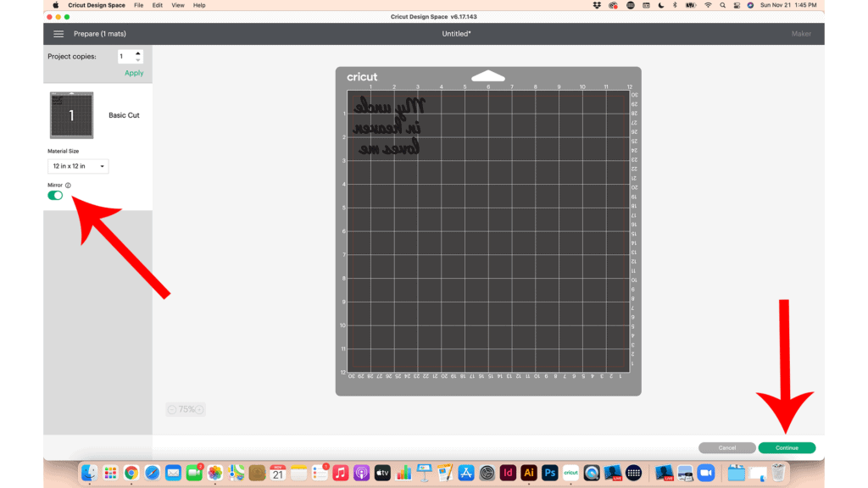
Task: Open Pages from the Dock
Action: tap(445, 473)
